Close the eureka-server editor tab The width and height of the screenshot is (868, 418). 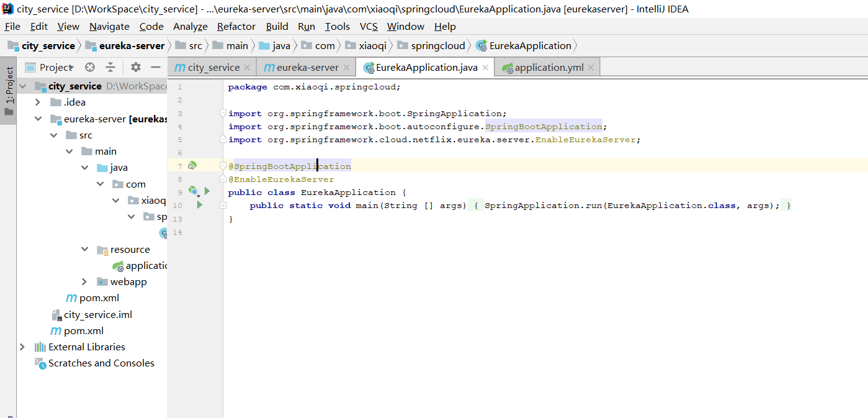click(x=346, y=68)
